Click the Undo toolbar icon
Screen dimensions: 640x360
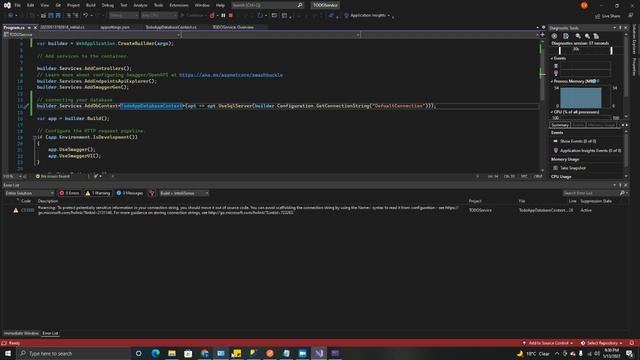[85, 16]
